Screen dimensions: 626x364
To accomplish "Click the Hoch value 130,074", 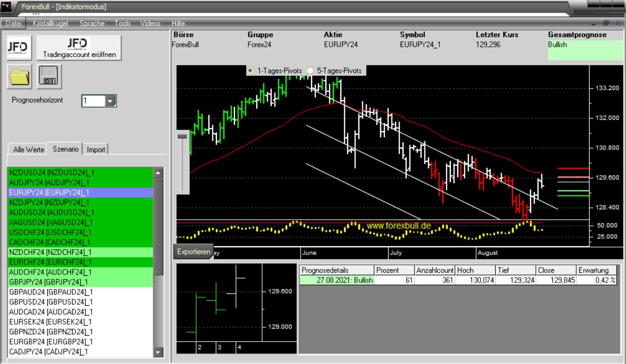I will (x=476, y=280).
